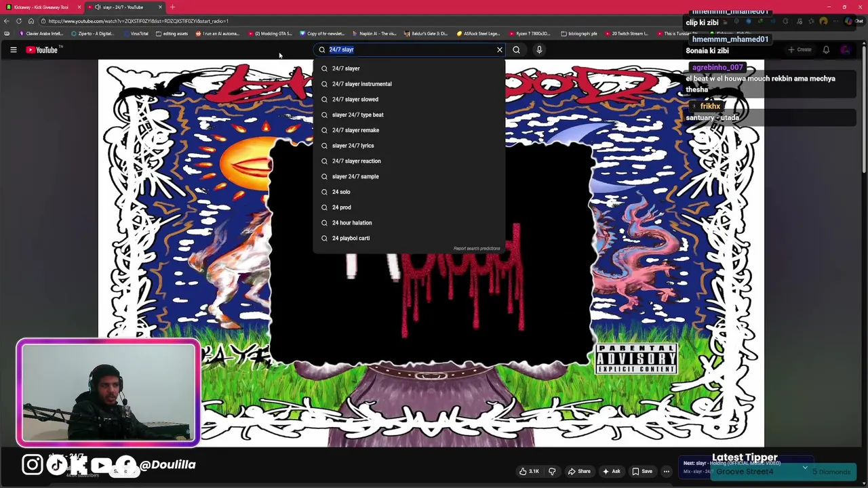This screenshot has width=868, height=488.
Task: Open the 'Ryzen 7 7800x3D...' bookmark
Action: tap(530, 33)
